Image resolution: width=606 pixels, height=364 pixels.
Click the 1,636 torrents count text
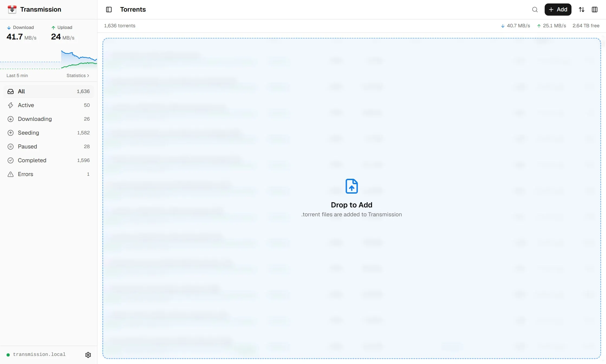point(120,26)
